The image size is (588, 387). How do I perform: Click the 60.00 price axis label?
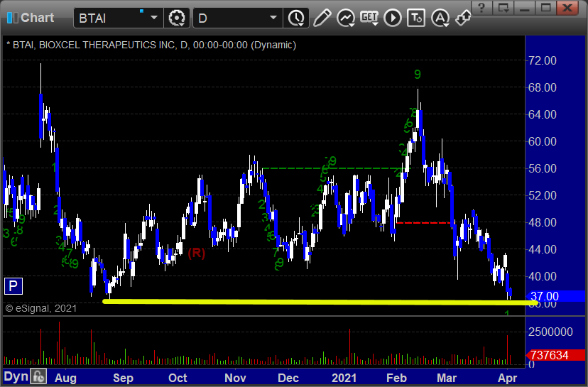tap(542, 141)
